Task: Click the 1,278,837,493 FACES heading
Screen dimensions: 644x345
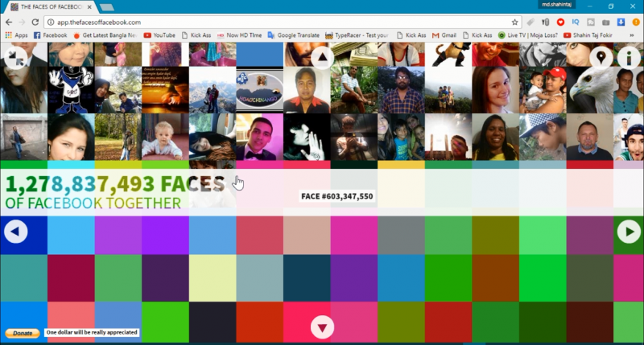Action: [x=115, y=184]
